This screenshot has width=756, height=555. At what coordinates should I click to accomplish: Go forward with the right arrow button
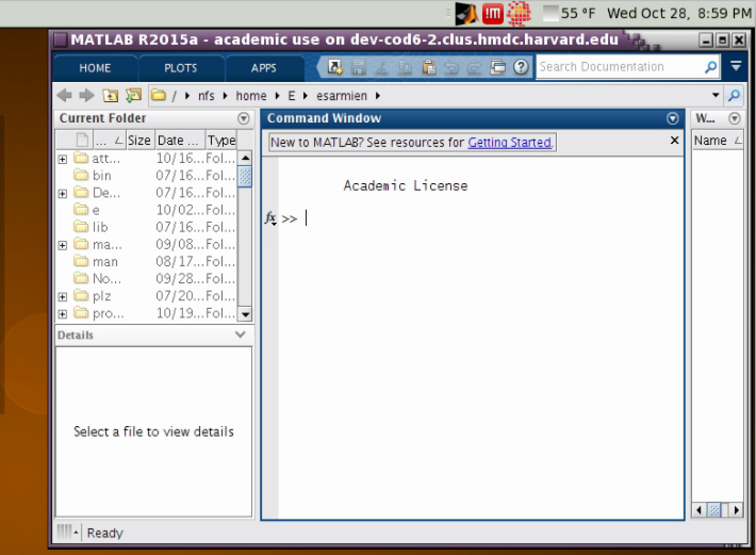[x=86, y=95]
